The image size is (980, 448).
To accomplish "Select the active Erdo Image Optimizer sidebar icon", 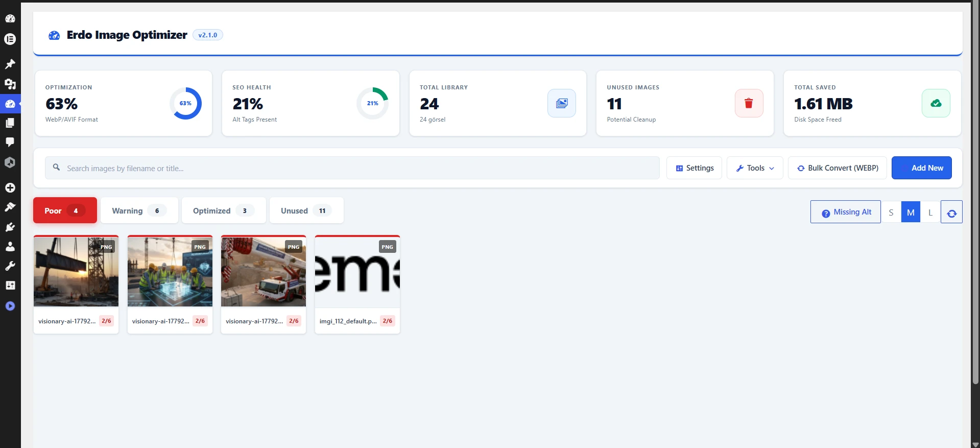I will 10,104.
